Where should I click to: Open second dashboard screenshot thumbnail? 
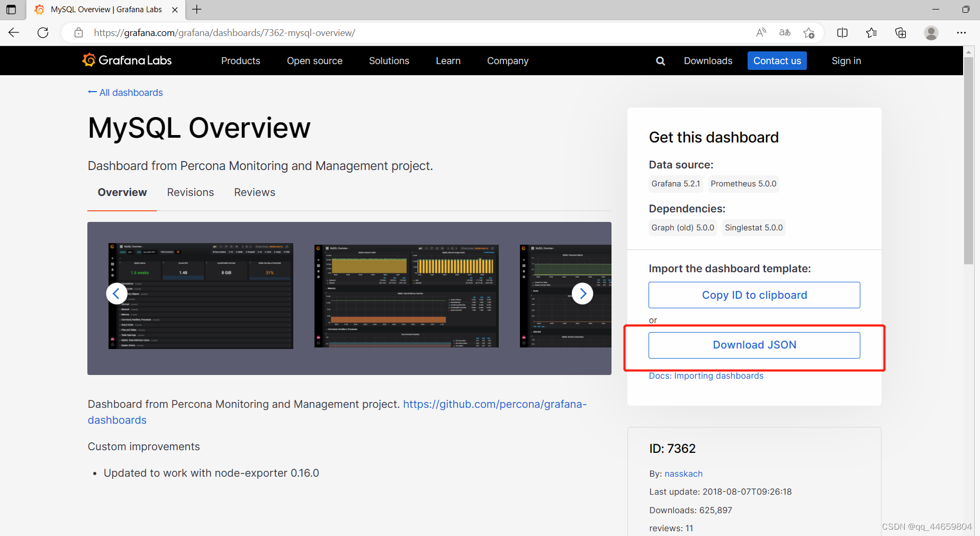(407, 296)
